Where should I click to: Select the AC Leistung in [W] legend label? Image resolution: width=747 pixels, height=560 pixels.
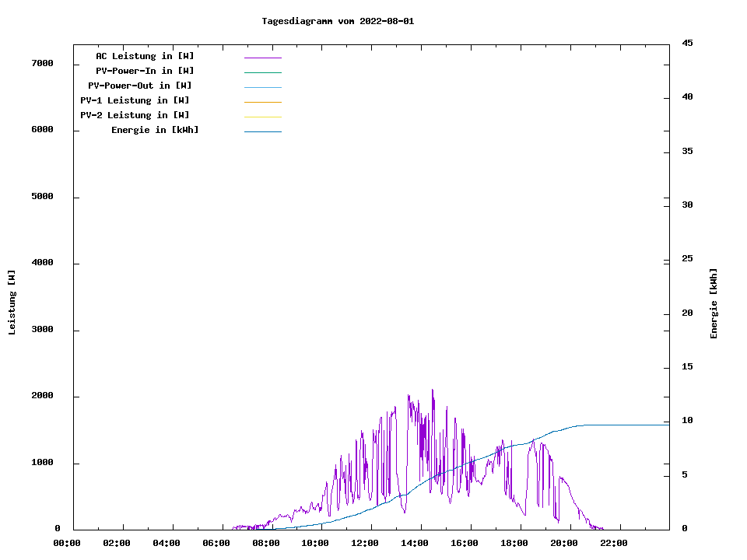coord(145,56)
